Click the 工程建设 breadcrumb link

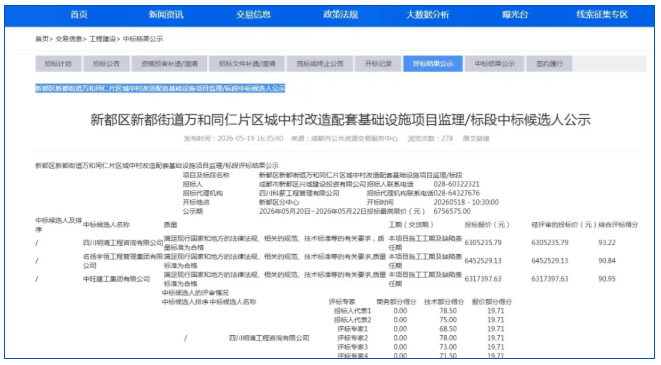point(102,39)
